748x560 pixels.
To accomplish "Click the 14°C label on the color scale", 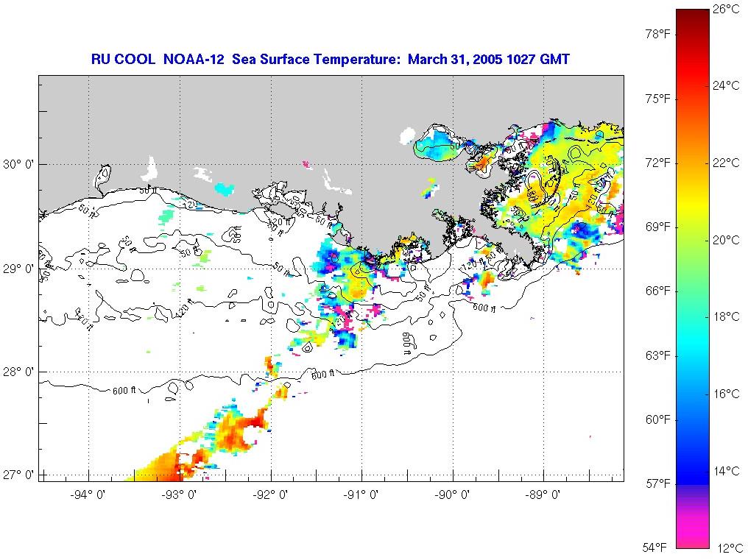I will [x=727, y=471].
